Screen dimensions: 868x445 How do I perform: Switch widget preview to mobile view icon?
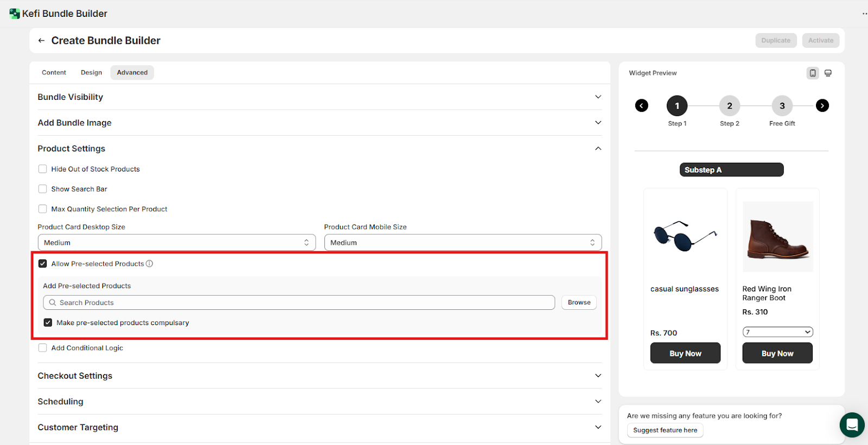click(812, 73)
